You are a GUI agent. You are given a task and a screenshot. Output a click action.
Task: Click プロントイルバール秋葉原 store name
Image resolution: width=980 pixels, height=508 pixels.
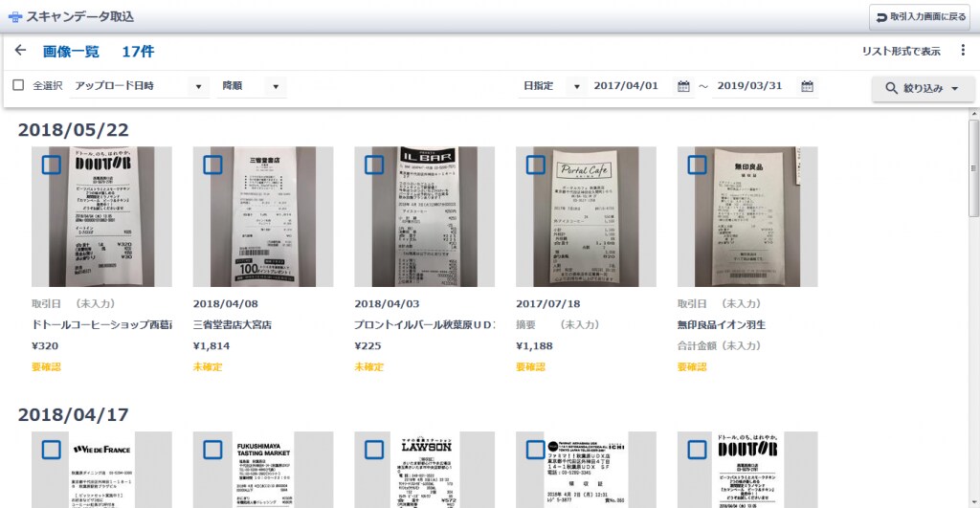pos(424,325)
